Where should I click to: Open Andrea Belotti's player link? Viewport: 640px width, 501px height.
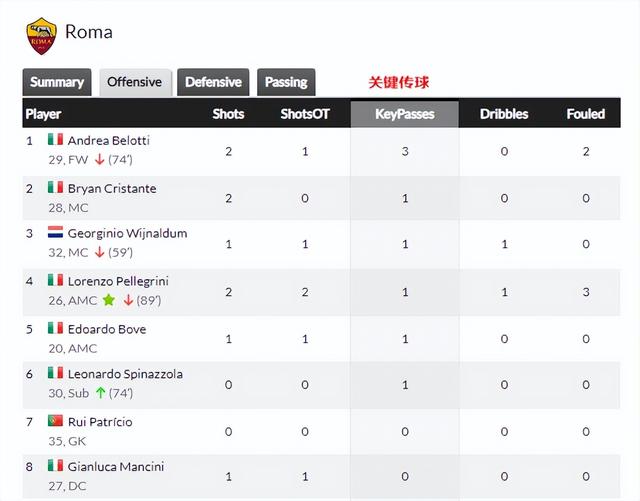coord(109,140)
